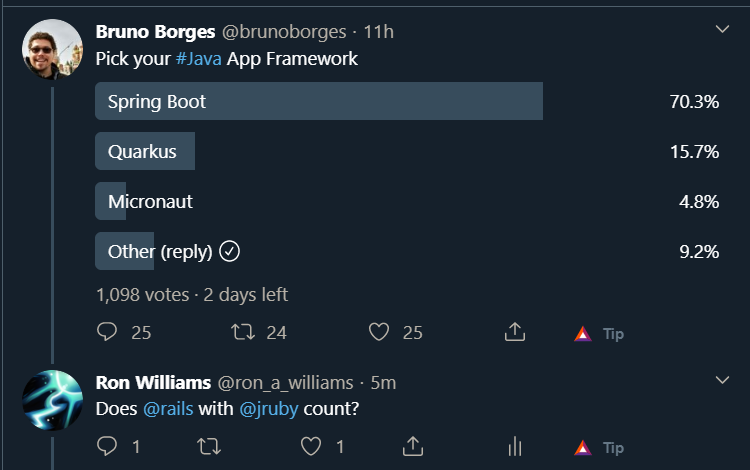The width and height of the screenshot is (750, 470).
Task: Open the #Java hashtag link
Action: tap(199, 59)
